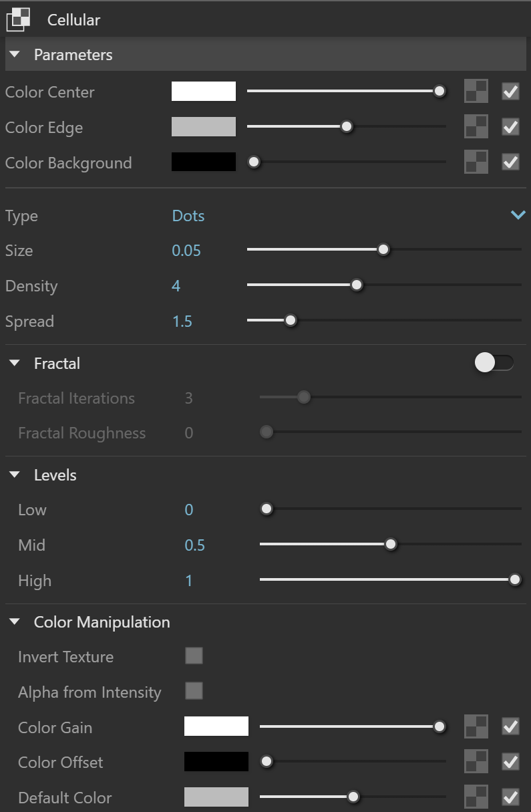Open texture map slot for Color Background
Image resolution: width=531 pixels, height=812 pixels.
point(476,162)
